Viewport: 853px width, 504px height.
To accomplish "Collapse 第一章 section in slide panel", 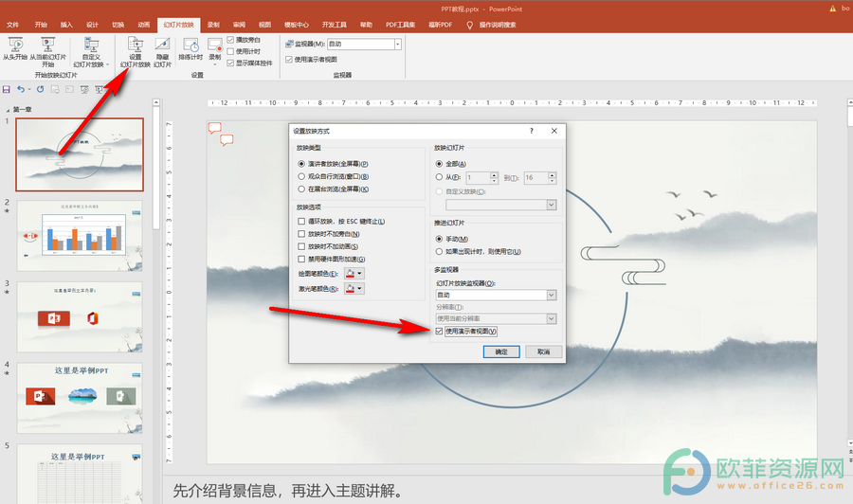I will tap(8, 110).
